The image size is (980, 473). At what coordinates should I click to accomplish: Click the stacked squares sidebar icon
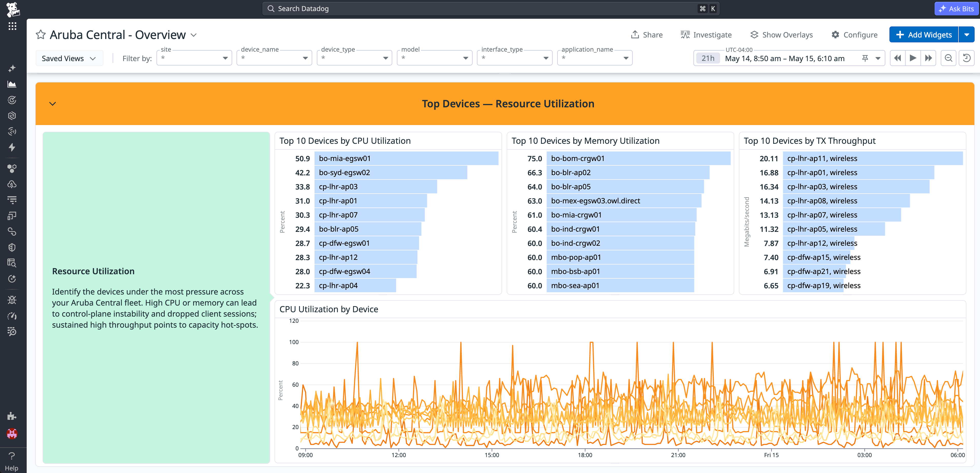pyautogui.click(x=12, y=216)
